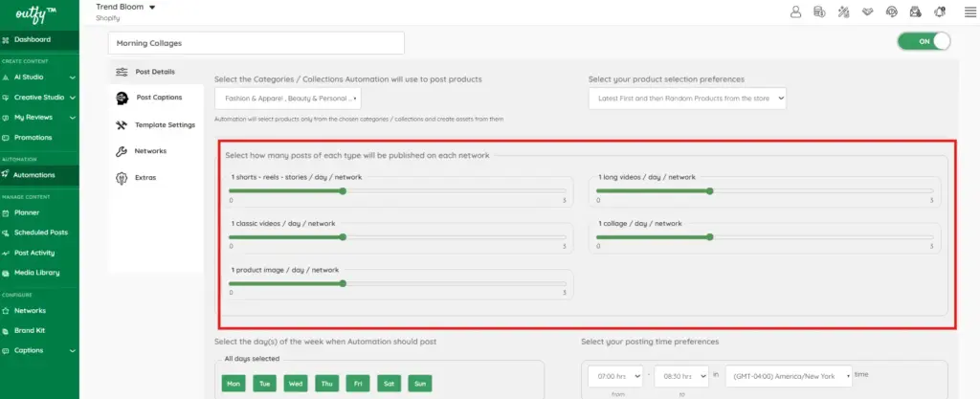Click the Media Library sidebar icon

pos(7,273)
